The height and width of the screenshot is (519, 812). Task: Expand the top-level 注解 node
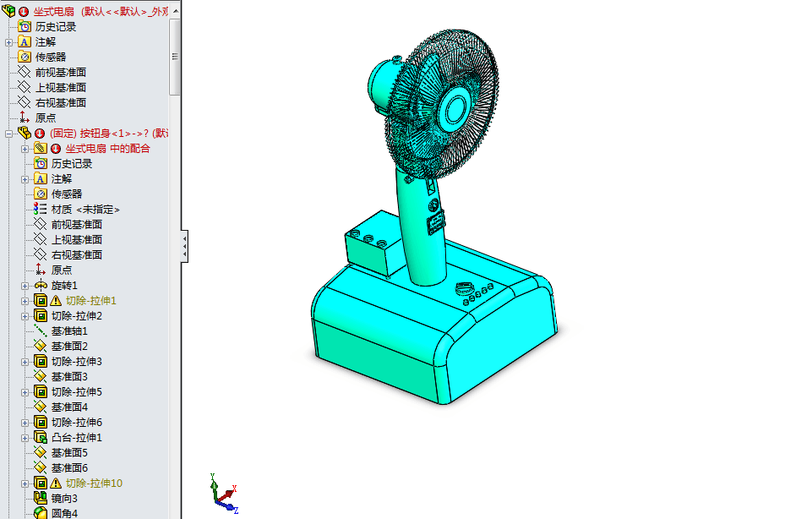(8, 42)
